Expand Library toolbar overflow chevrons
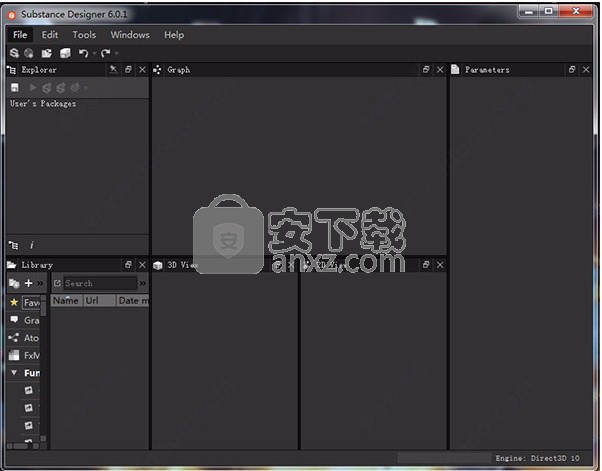Image resolution: width=602 pixels, height=471 pixels. tap(40, 284)
